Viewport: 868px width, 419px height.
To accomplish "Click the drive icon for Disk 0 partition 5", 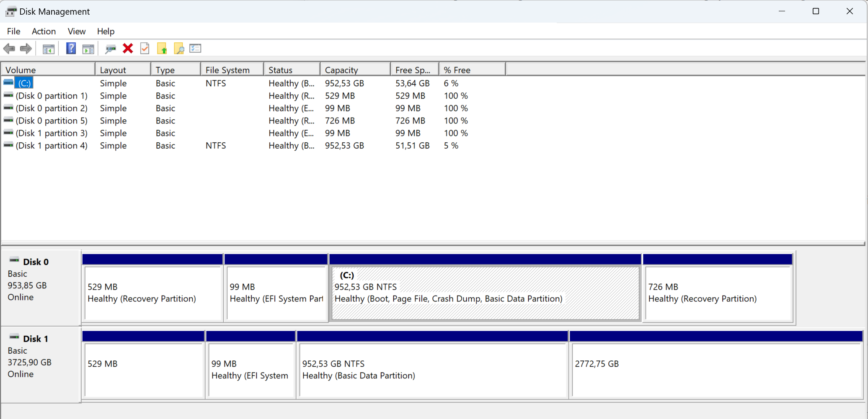I will coord(8,121).
